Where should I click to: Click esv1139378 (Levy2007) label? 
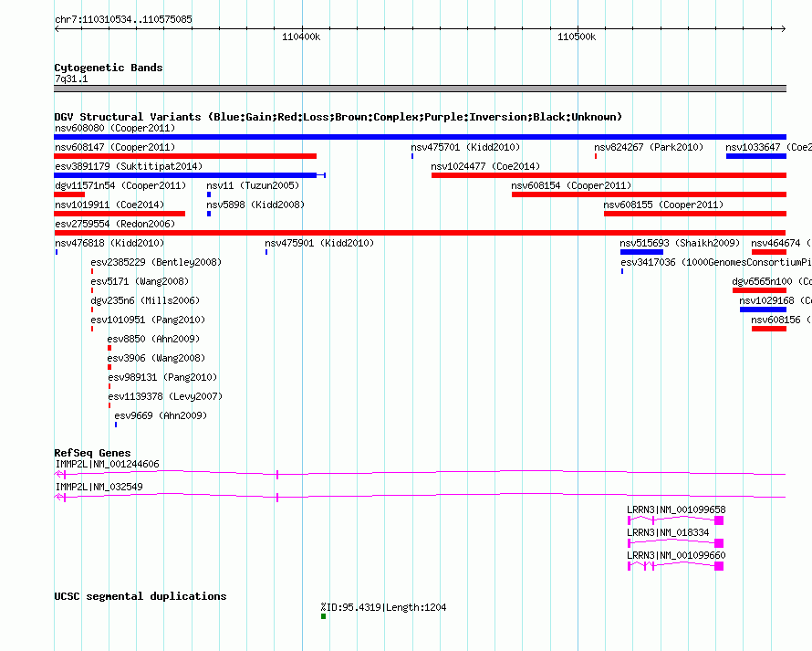pos(165,396)
